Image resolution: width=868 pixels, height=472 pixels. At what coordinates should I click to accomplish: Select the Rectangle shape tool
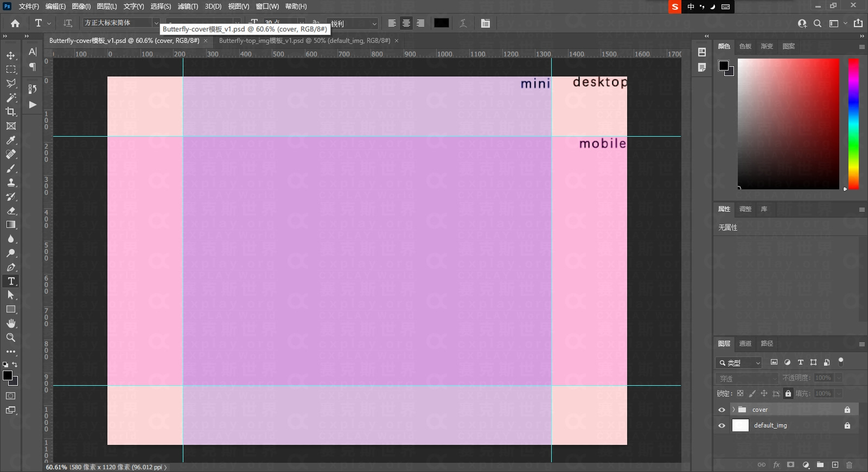coord(11,309)
